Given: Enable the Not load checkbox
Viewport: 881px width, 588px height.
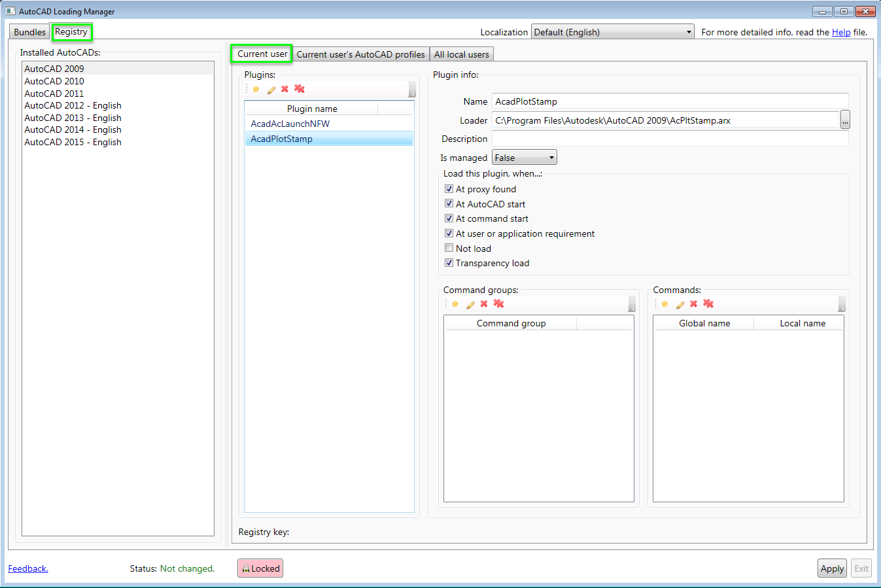Looking at the screenshot, I should [x=449, y=248].
